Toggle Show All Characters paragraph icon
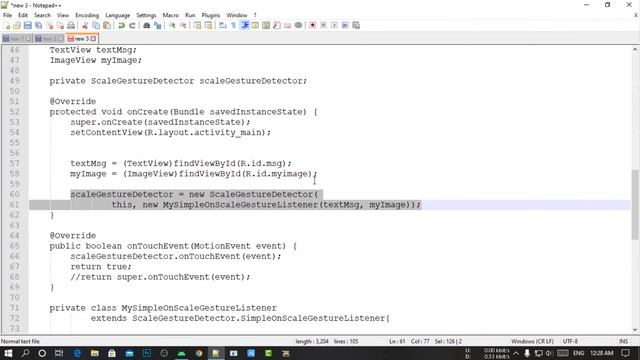The image size is (640, 360). click(233, 25)
